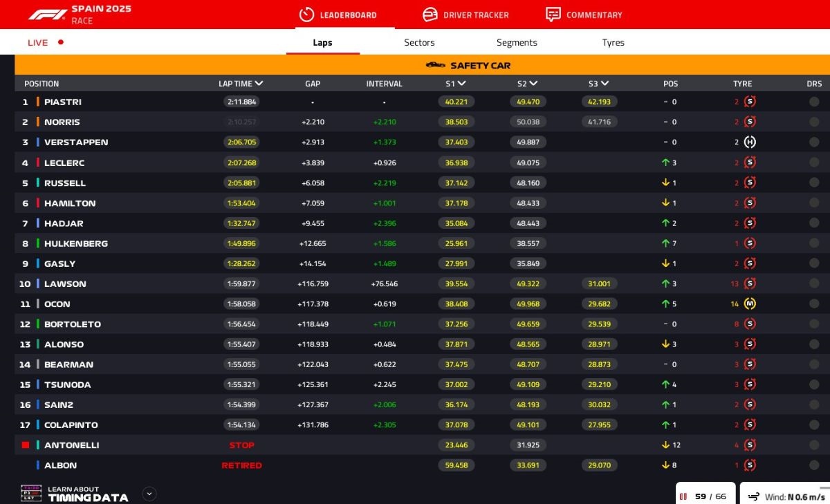The height and width of the screenshot is (504, 830).
Task: Select the Norris driver row name
Action: 62,122
